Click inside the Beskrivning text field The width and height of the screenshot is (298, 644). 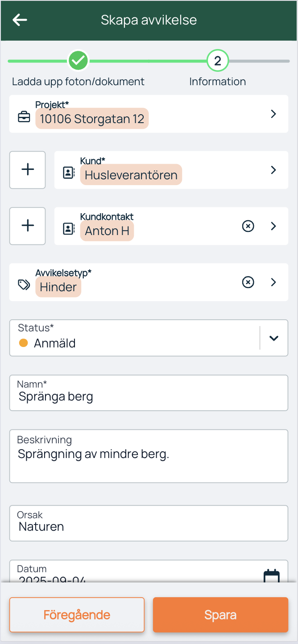[149, 456]
